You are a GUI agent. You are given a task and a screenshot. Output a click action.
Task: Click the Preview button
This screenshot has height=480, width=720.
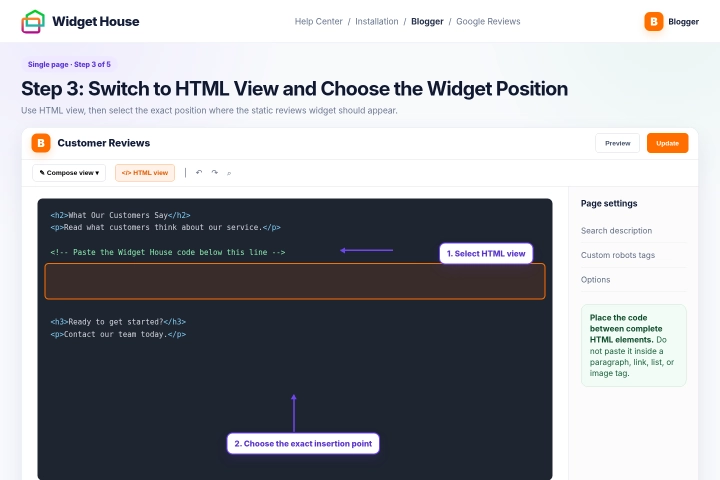[617, 143]
